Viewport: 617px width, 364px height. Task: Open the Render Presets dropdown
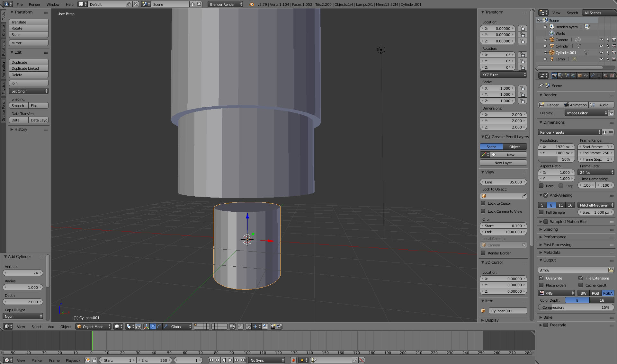tap(569, 132)
